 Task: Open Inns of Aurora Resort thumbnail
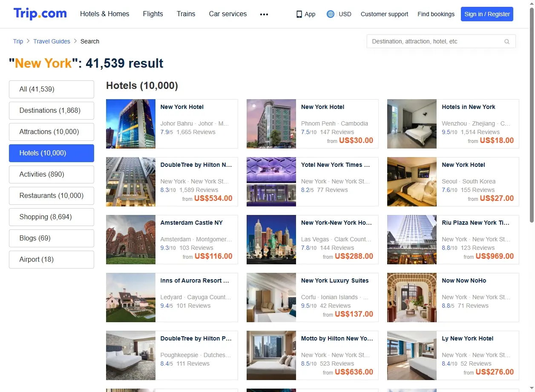pyautogui.click(x=131, y=298)
